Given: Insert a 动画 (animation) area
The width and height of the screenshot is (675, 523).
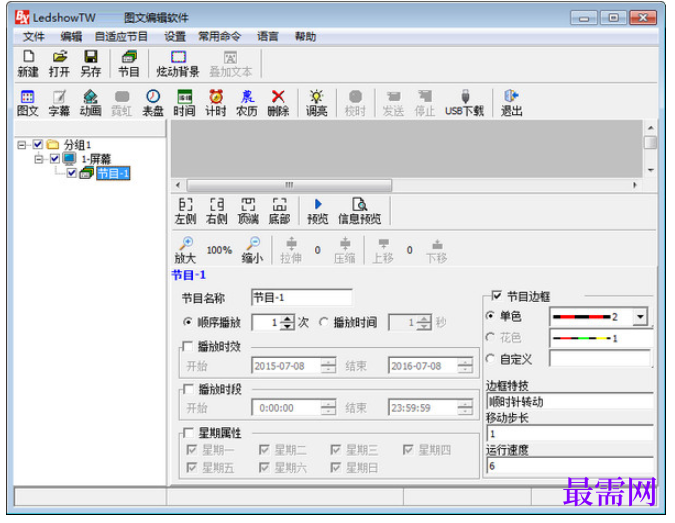Looking at the screenshot, I should (90, 103).
